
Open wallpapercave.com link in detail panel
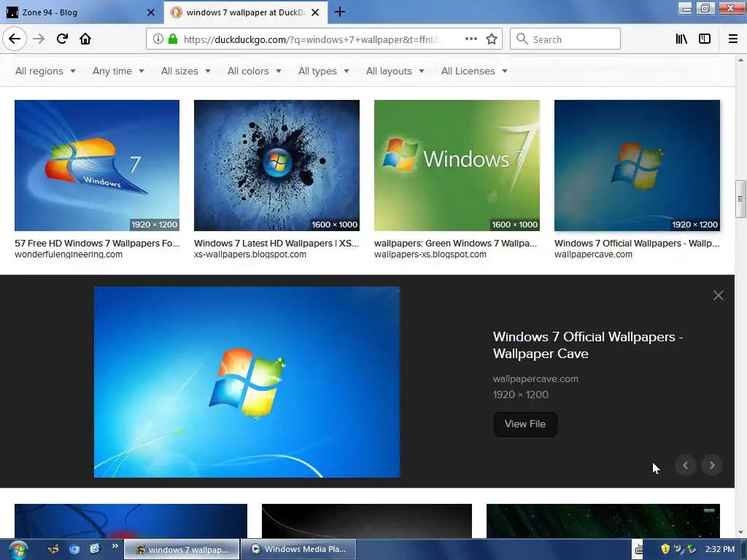[535, 379]
